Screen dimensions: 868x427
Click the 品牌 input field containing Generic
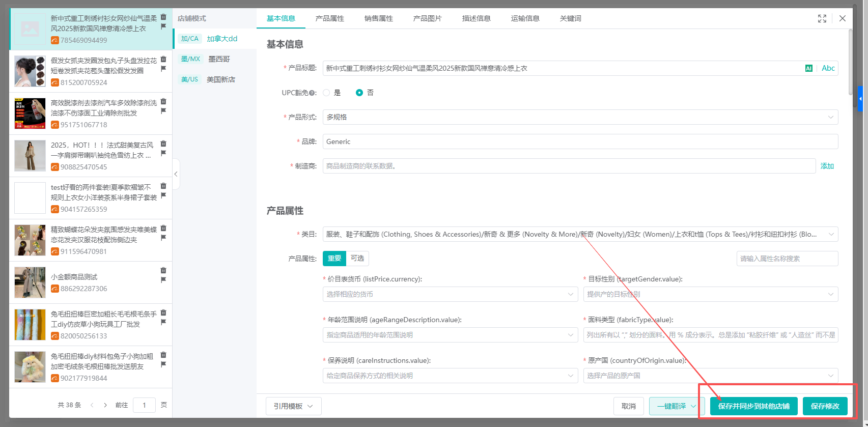coord(580,141)
